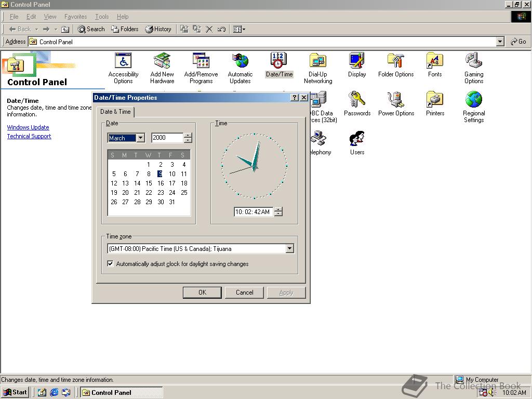The image size is (532, 399).
Task: Select day 24 in the calendar
Action: (x=172, y=192)
